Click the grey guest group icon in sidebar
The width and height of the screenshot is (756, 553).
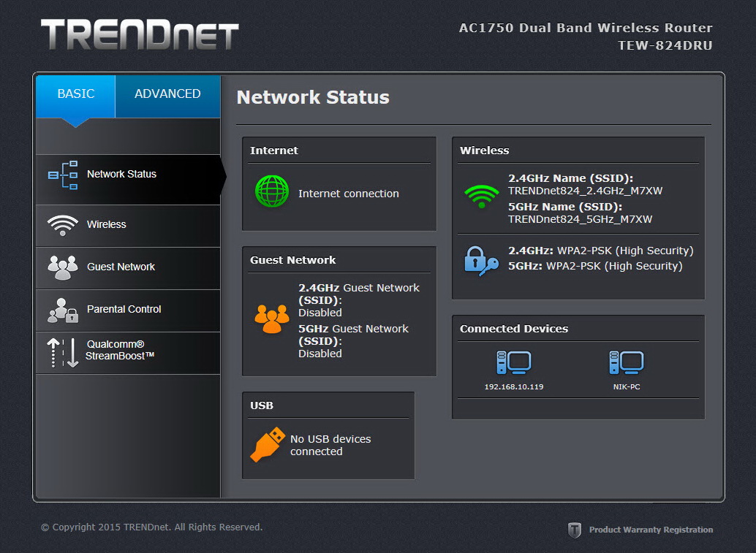coord(63,268)
